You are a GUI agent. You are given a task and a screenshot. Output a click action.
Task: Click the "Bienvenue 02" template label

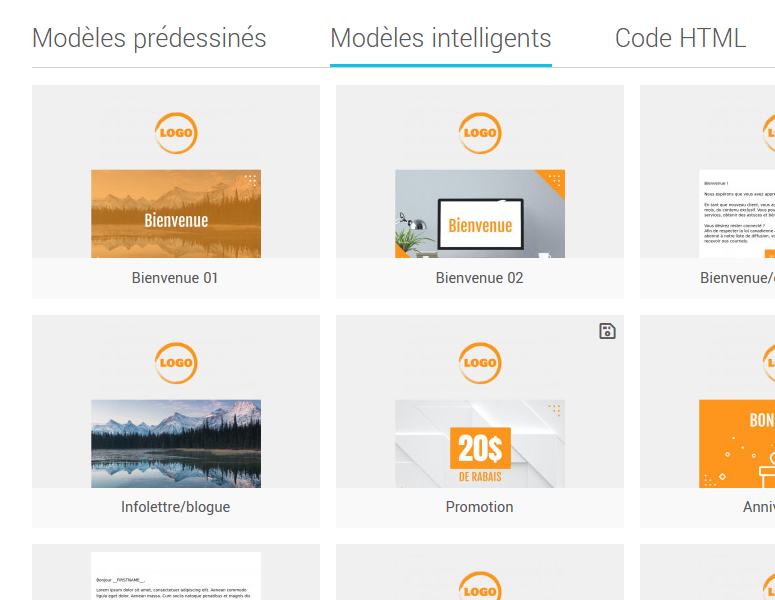pos(480,278)
